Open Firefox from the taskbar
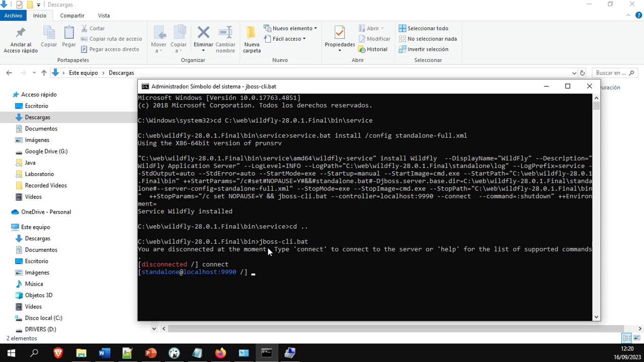644x362 pixels. tap(220, 353)
